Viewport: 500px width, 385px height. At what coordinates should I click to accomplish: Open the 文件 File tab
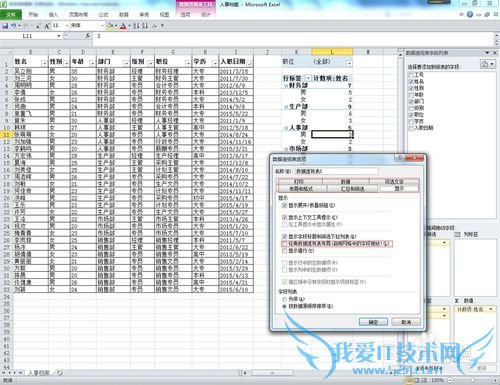point(11,15)
